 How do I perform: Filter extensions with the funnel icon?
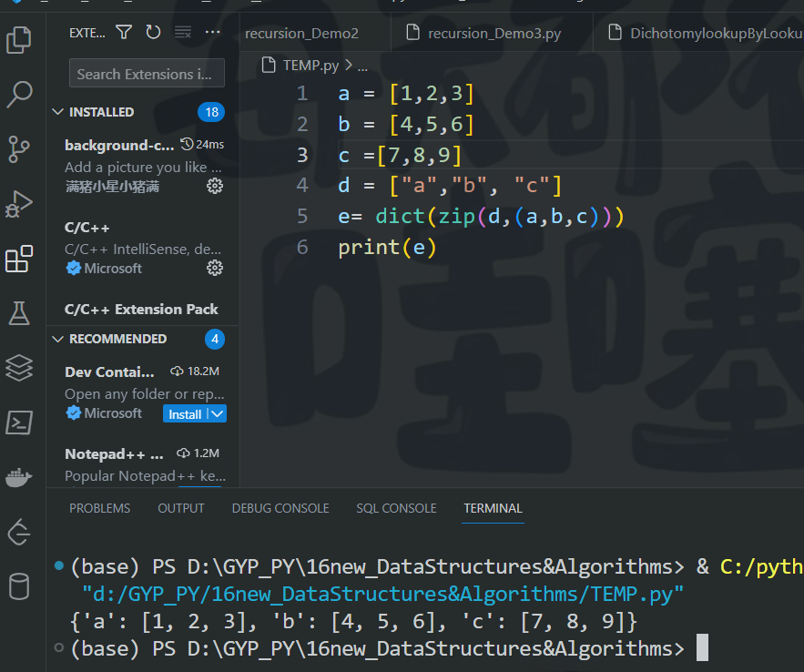[x=124, y=33]
